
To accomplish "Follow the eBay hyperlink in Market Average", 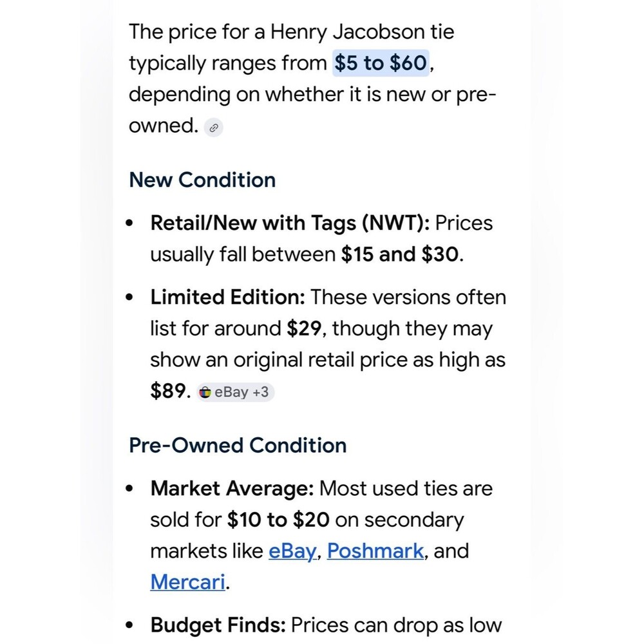I will [x=292, y=551].
